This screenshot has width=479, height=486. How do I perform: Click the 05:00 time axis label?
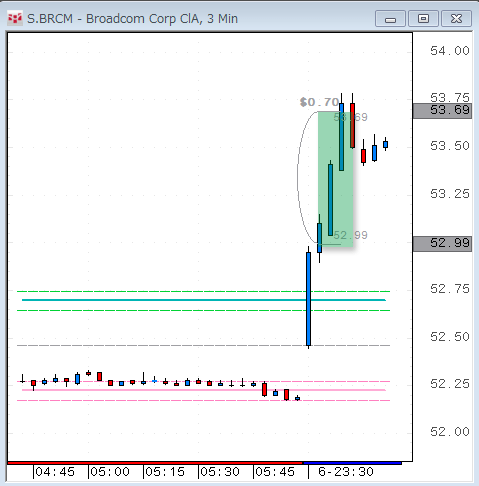click(110, 472)
